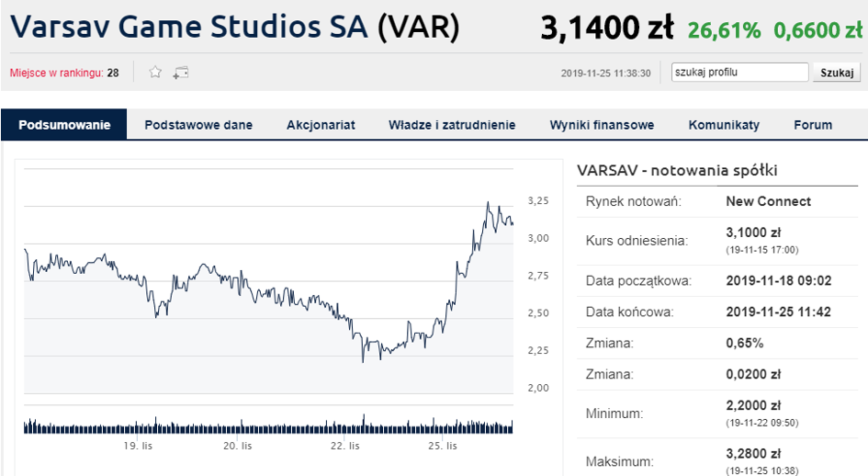Click chart low point near 22. lis
868x476 pixels.
point(363,361)
